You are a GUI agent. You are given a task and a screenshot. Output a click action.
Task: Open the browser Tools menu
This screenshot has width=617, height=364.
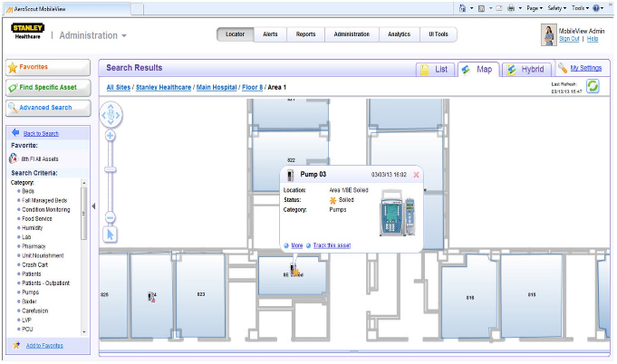581,8
